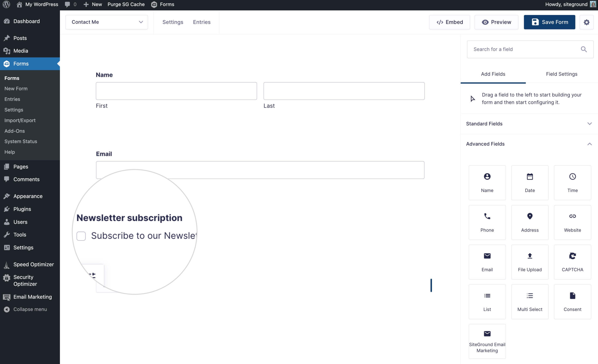Viewport: 598px width, 364px height.
Task: Open Forms menu in the top admin bar
Action: coord(163,4)
